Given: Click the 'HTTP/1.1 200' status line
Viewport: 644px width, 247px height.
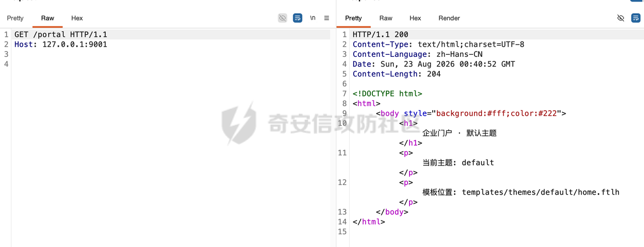Looking at the screenshot, I should (380, 35).
